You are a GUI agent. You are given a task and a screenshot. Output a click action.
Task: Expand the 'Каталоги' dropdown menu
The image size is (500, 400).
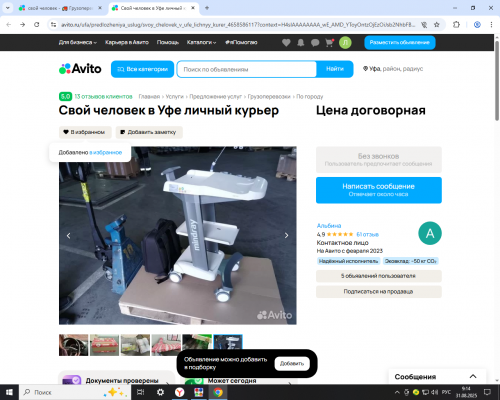click(x=201, y=42)
